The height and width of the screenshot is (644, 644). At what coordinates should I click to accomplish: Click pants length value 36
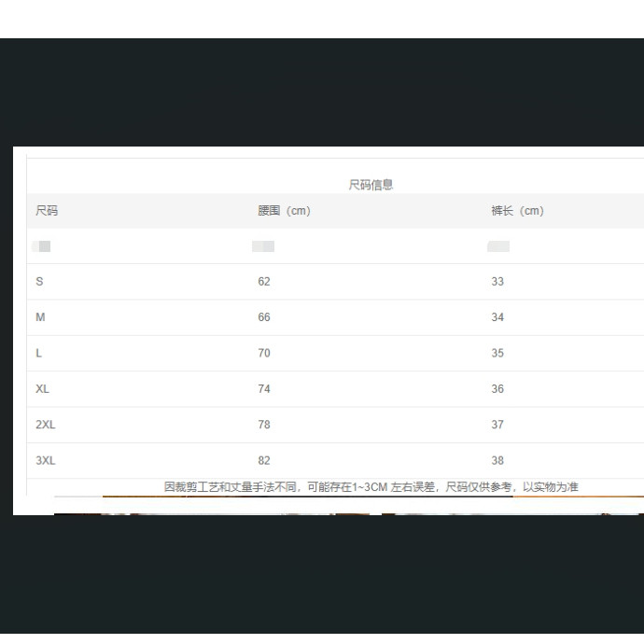click(x=497, y=389)
